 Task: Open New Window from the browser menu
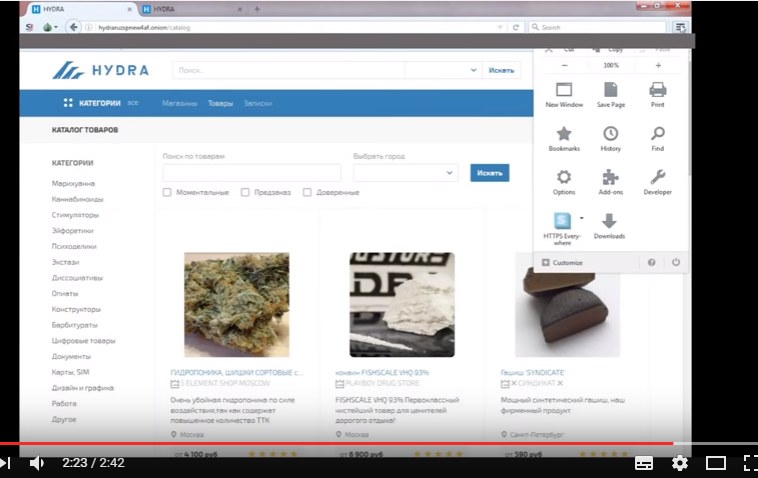click(564, 92)
